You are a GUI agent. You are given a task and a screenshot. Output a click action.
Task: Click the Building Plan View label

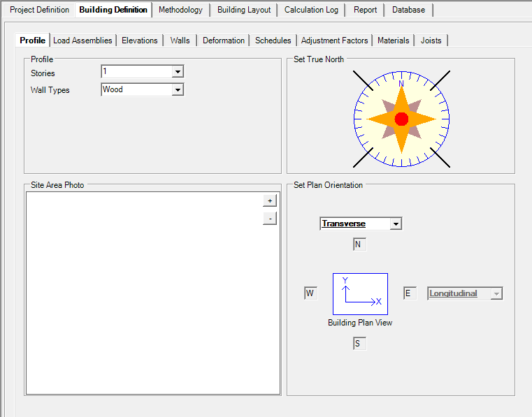click(x=360, y=323)
